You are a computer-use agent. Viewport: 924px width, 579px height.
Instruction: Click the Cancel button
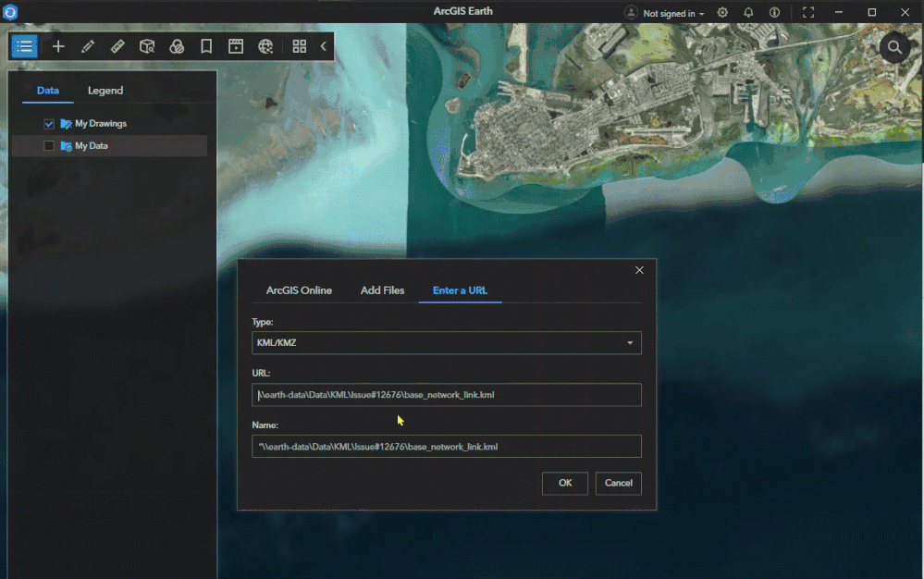(x=618, y=483)
